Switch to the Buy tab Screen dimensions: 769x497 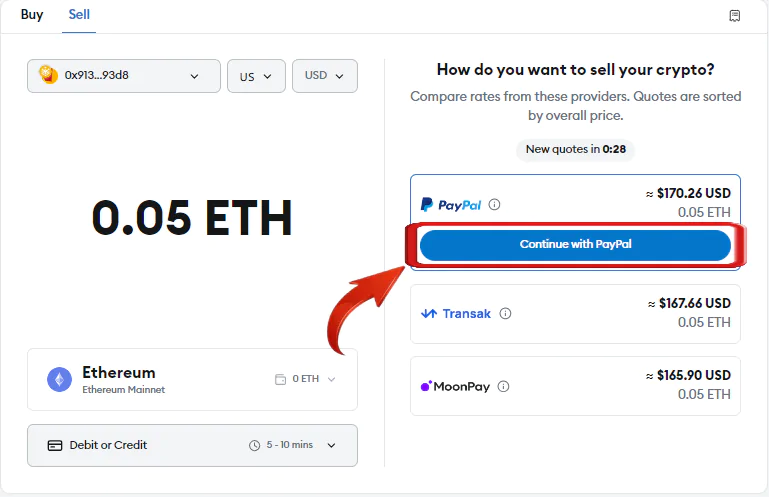tap(32, 15)
